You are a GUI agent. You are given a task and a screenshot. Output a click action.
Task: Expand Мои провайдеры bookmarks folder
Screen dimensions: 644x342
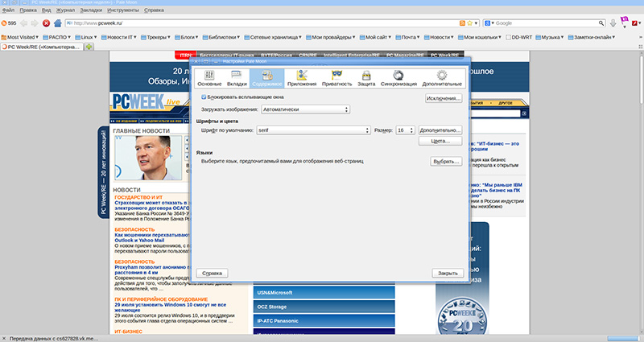330,37
